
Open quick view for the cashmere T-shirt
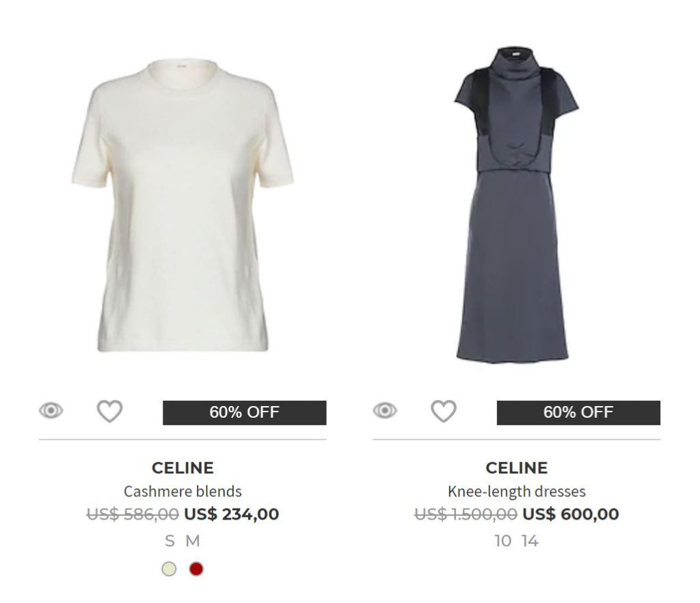(x=51, y=411)
